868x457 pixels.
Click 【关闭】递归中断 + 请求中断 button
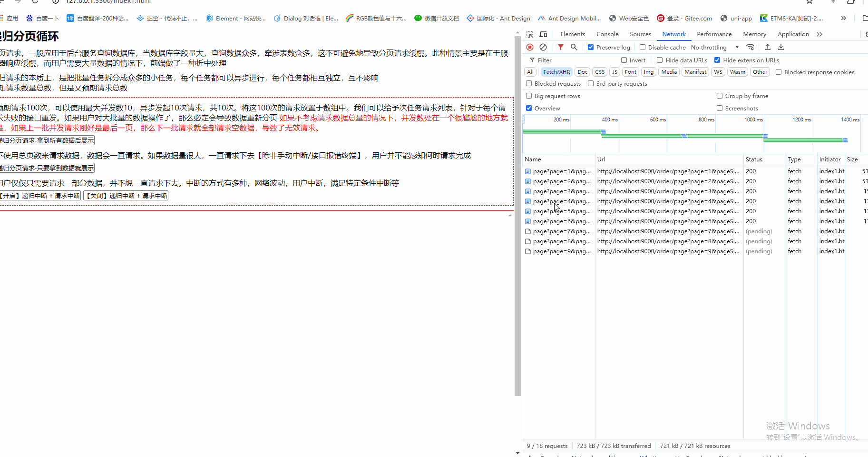tap(126, 196)
